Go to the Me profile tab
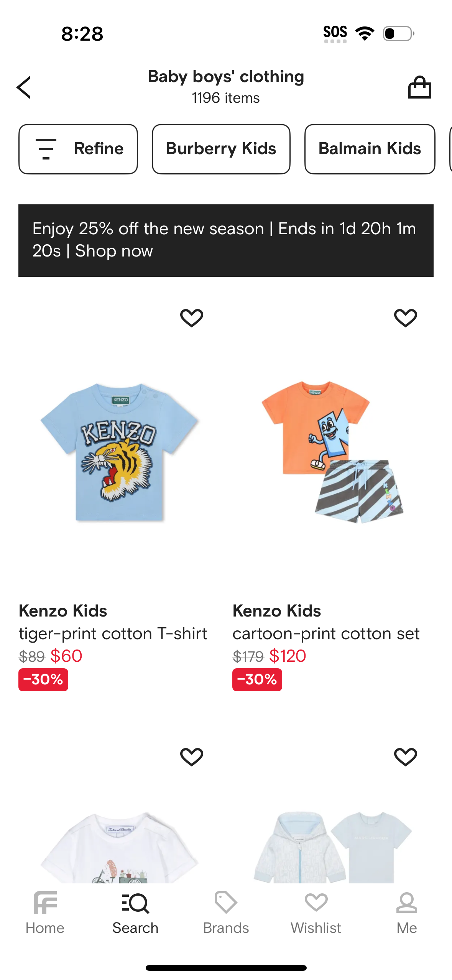 click(406, 913)
